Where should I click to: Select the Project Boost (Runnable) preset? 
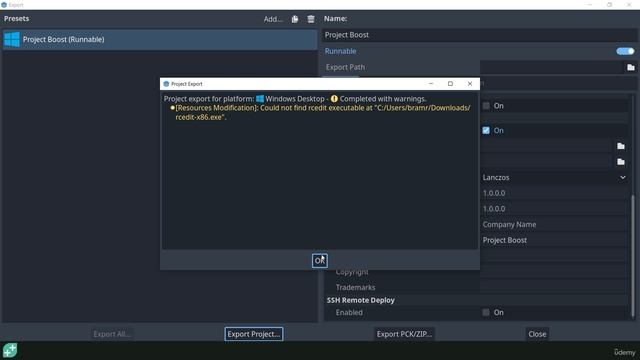point(160,40)
